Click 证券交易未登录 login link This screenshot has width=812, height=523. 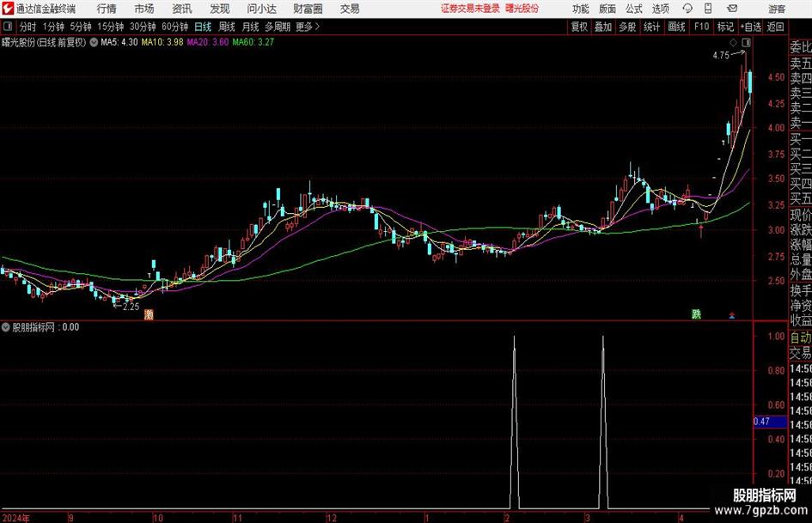470,9
